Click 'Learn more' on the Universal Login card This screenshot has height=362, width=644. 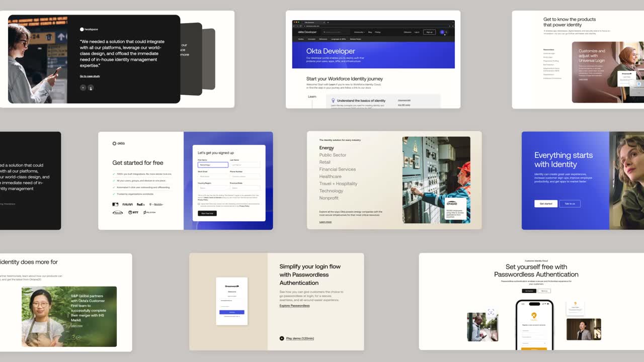[x=583, y=79]
